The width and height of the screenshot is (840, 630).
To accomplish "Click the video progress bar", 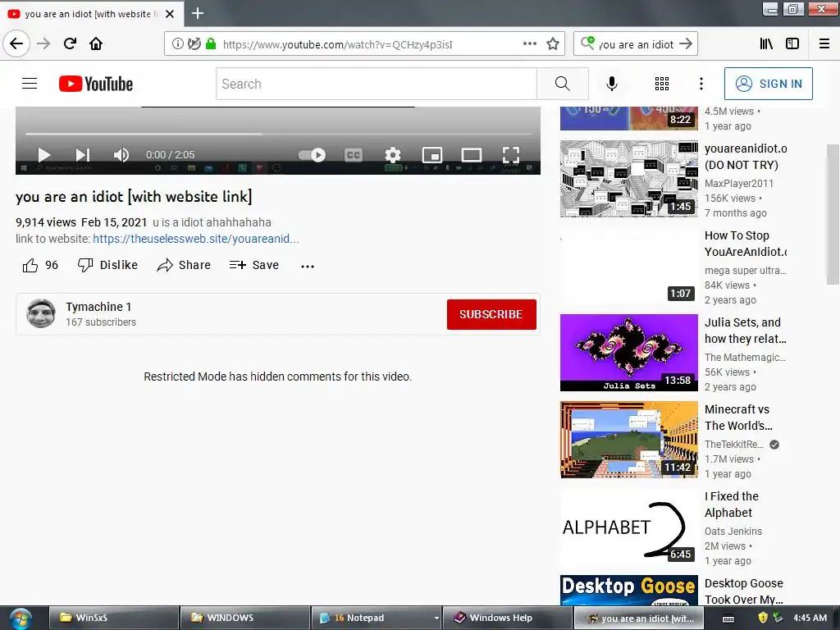I will tap(279, 134).
